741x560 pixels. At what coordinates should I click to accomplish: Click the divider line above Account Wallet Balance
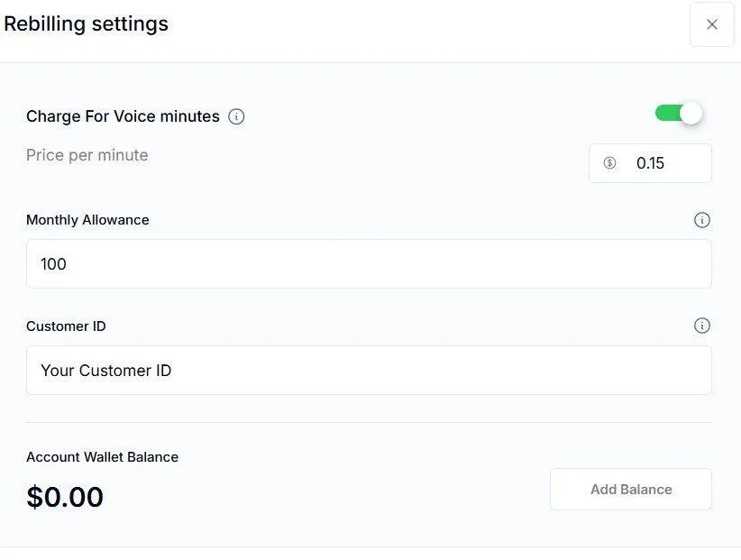[369, 422]
